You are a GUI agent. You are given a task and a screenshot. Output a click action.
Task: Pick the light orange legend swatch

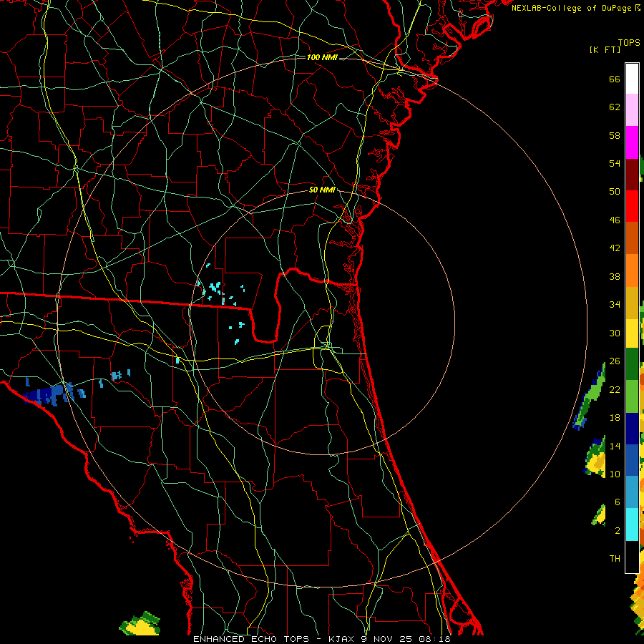coord(632,270)
